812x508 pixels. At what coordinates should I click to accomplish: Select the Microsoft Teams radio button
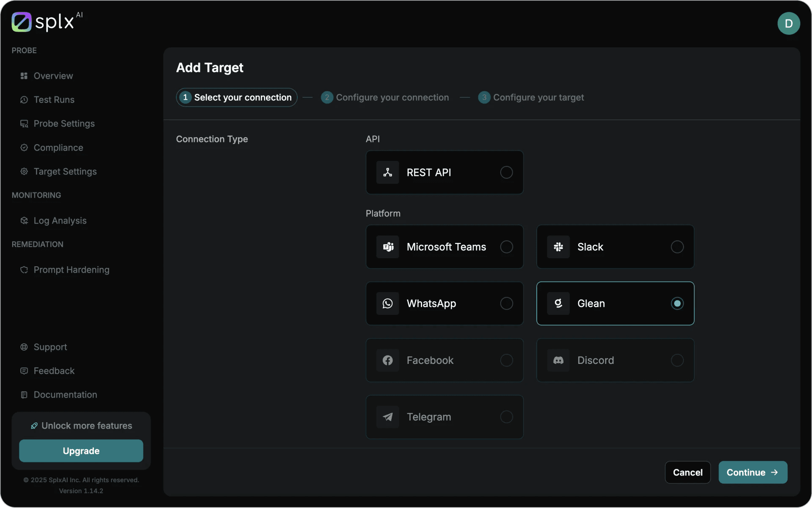[506, 247]
